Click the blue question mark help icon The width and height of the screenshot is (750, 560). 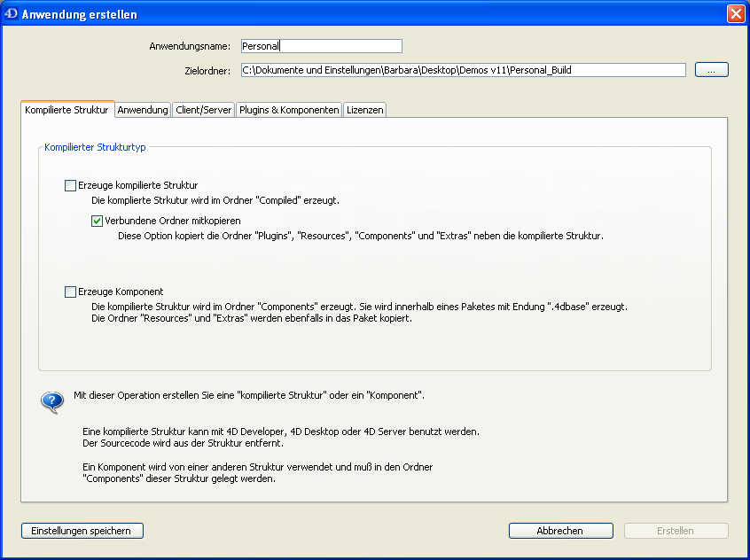click(52, 401)
